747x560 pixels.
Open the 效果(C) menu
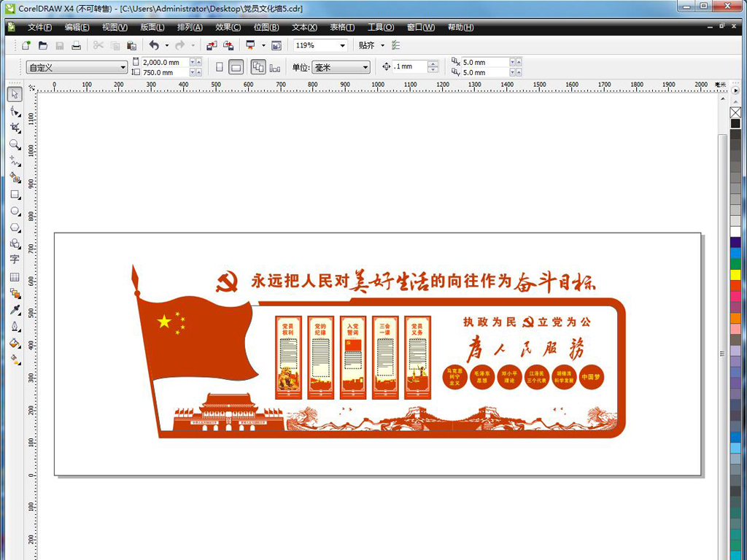(x=228, y=27)
